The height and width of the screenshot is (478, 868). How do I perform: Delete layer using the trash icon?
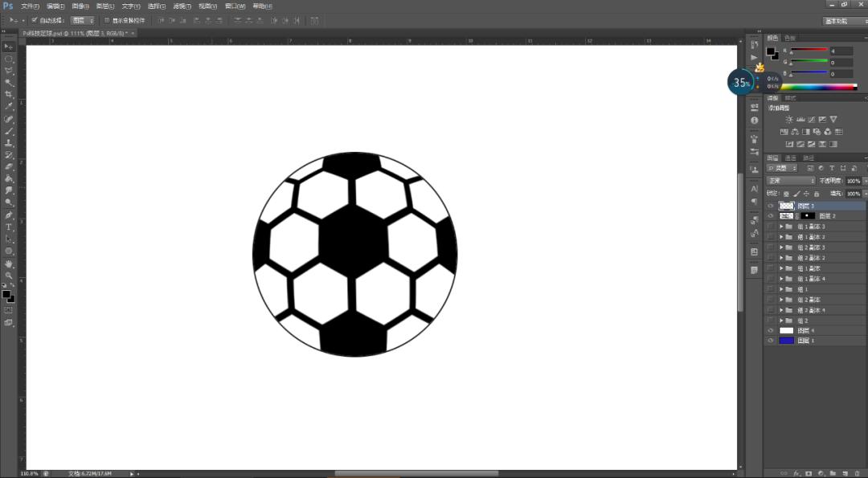click(857, 473)
